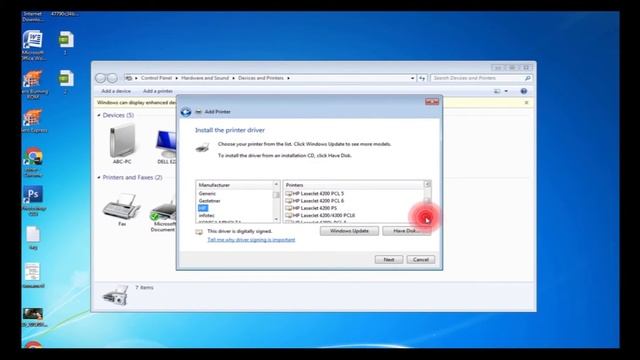Screen dimensions: 640x360
Task: Click the help icon in Devices and Printers
Action: (524, 91)
